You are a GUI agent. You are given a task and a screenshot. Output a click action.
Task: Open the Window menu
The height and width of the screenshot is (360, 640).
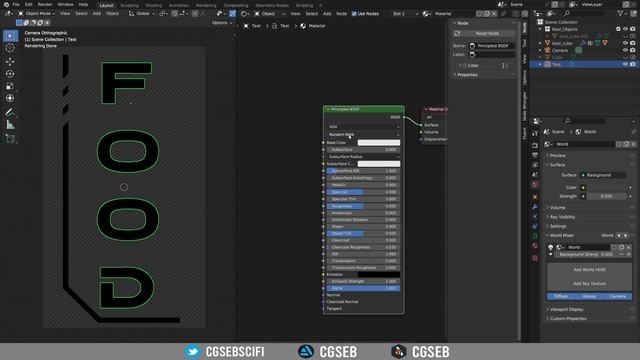tap(65, 4)
